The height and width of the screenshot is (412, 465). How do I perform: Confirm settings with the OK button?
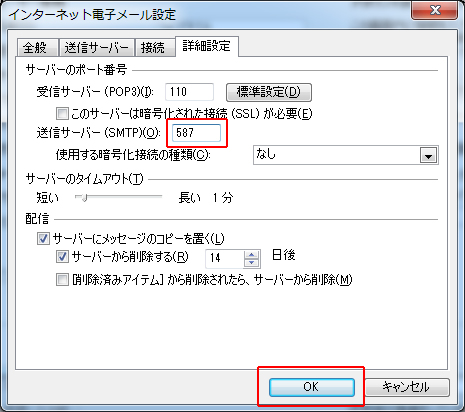click(311, 387)
